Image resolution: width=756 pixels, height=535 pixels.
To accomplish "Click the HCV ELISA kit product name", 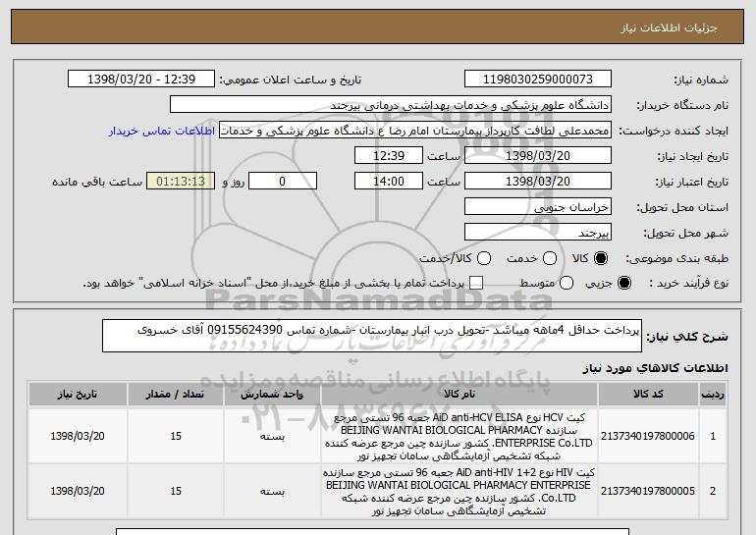I will pos(459,436).
